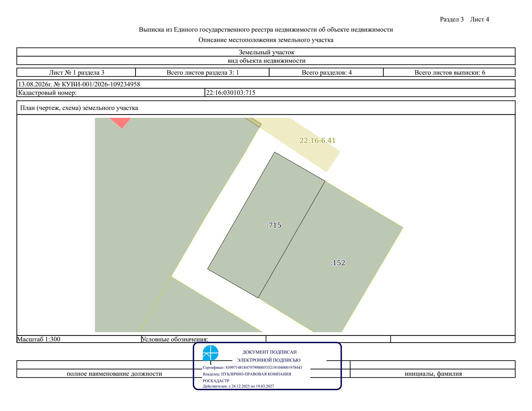532x411 pixels.
Task: Click the ДОКУМЕНТ ПОДПИСАН stamp heading
Action: pos(269,352)
